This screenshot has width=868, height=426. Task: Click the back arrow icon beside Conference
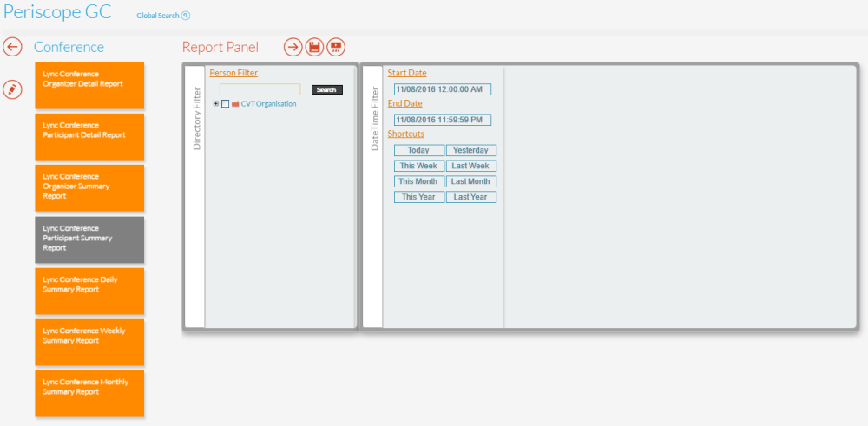pos(12,47)
